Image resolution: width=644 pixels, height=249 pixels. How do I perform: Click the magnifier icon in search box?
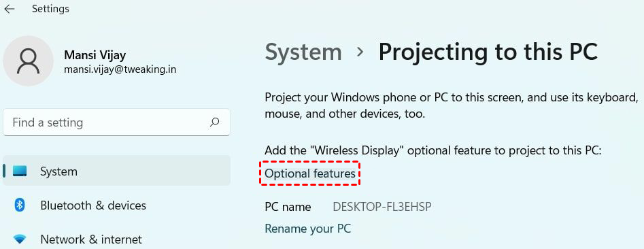(x=214, y=122)
